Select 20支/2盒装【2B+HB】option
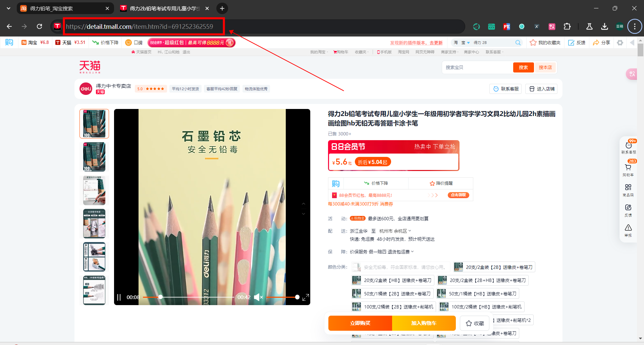644x345 pixels. 483,280
